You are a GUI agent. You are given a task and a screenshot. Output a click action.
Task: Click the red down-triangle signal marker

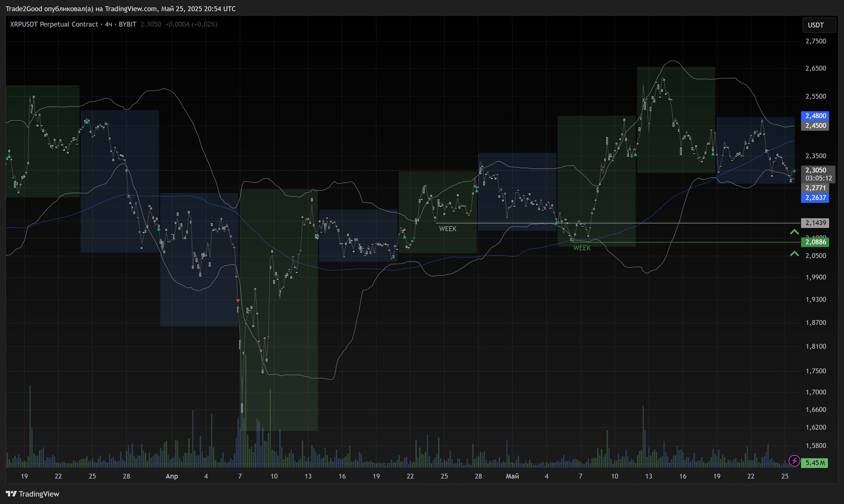pyautogui.click(x=238, y=301)
